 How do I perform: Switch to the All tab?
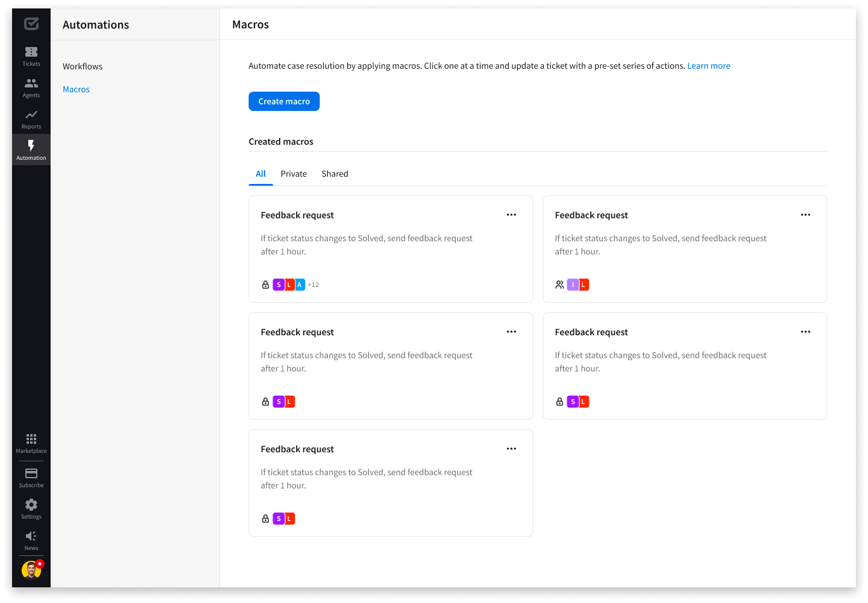tap(260, 174)
